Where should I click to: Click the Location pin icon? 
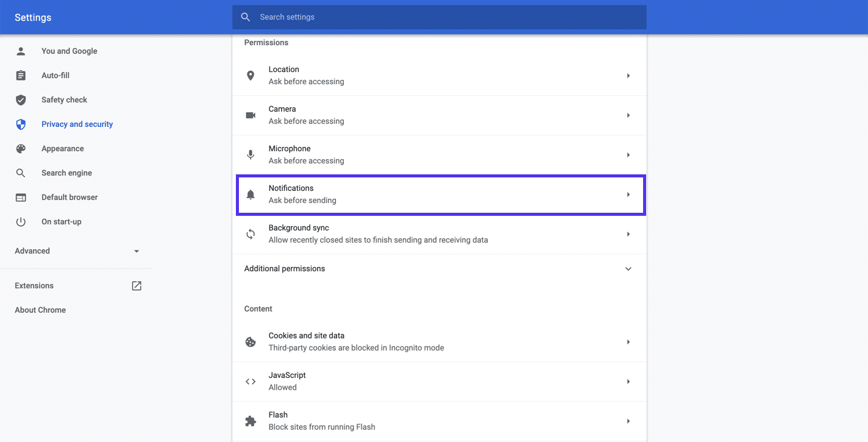pyautogui.click(x=251, y=75)
